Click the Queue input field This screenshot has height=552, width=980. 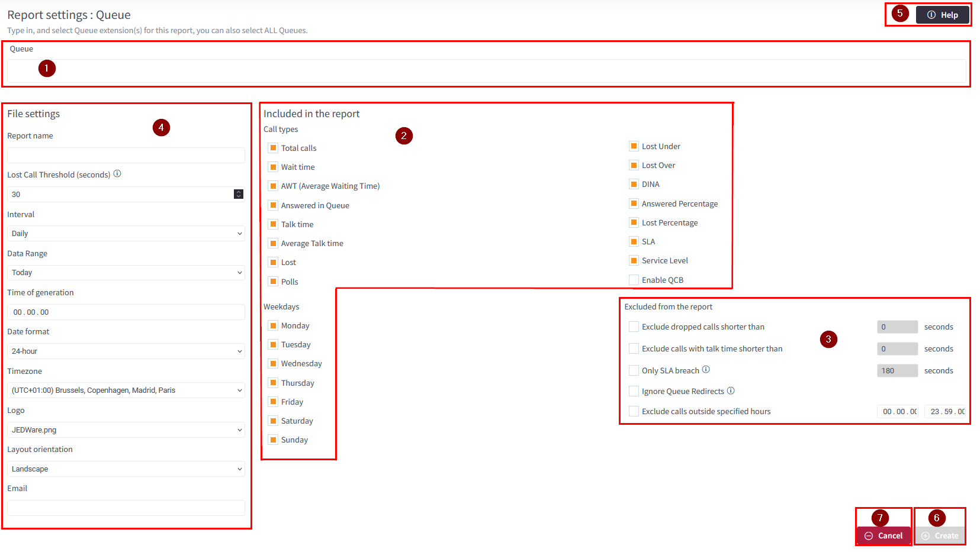click(486, 71)
